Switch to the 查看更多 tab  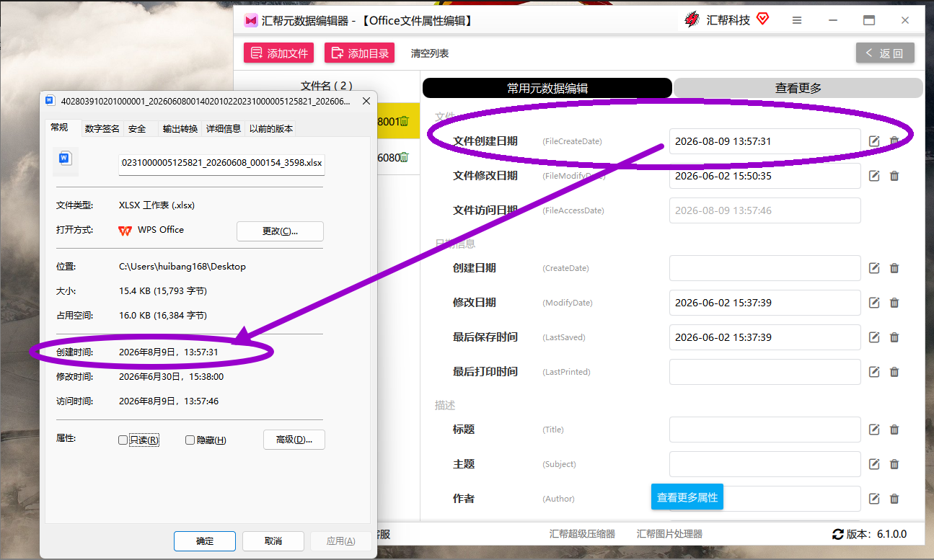pyautogui.click(x=798, y=88)
